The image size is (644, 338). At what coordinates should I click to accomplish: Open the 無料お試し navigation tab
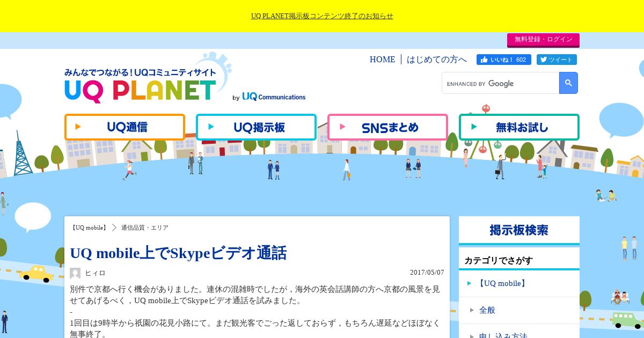519,127
